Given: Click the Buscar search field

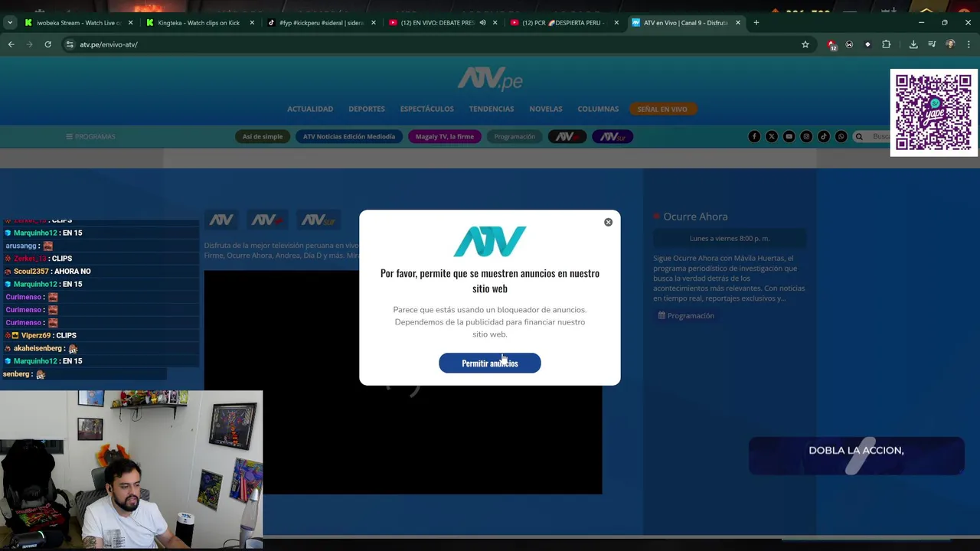Looking at the screenshot, I should [x=879, y=136].
